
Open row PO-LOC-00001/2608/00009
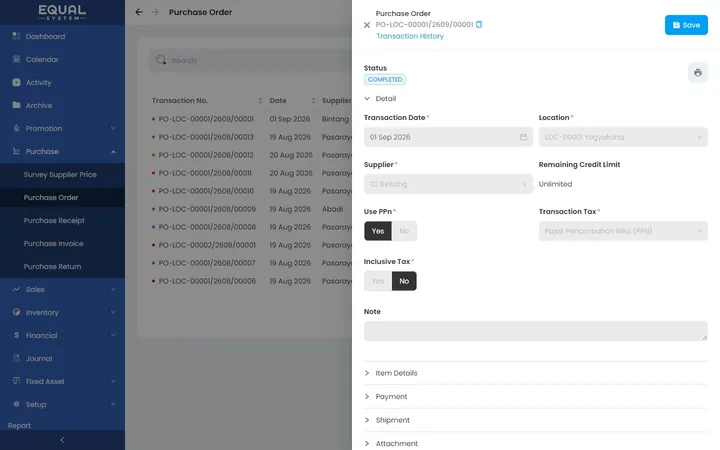pos(251,209)
